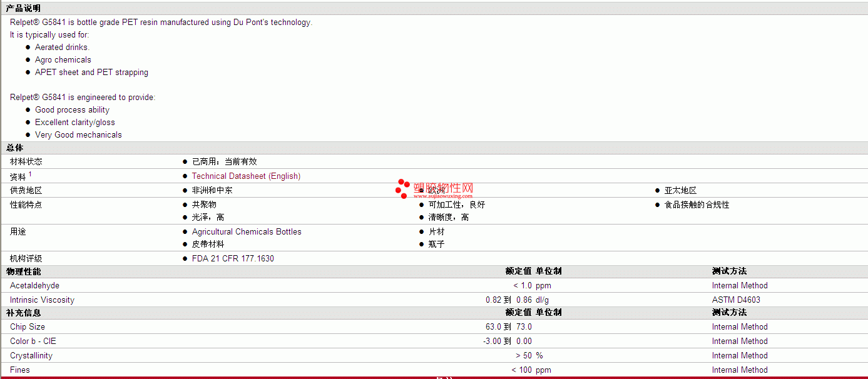
Task: Select the 供货地区 row label
Action: click(x=26, y=191)
